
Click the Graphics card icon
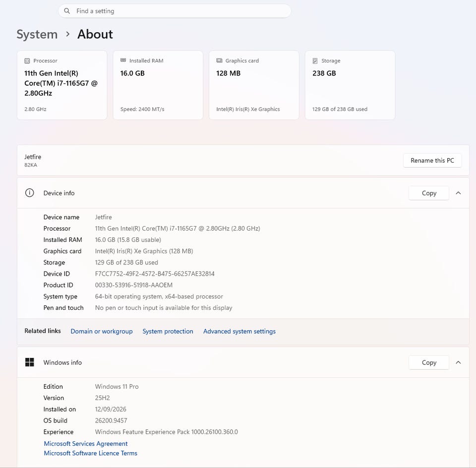point(219,60)
